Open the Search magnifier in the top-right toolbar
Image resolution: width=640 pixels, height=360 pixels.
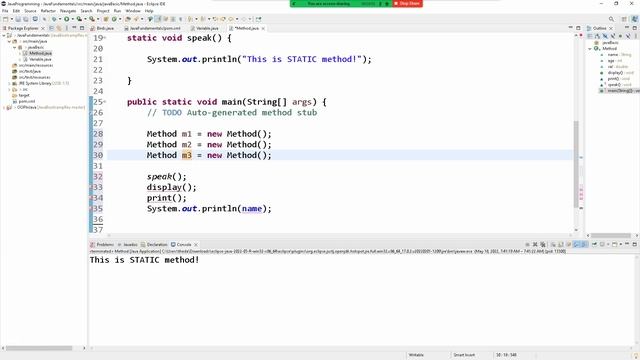(x=611, y=19)
